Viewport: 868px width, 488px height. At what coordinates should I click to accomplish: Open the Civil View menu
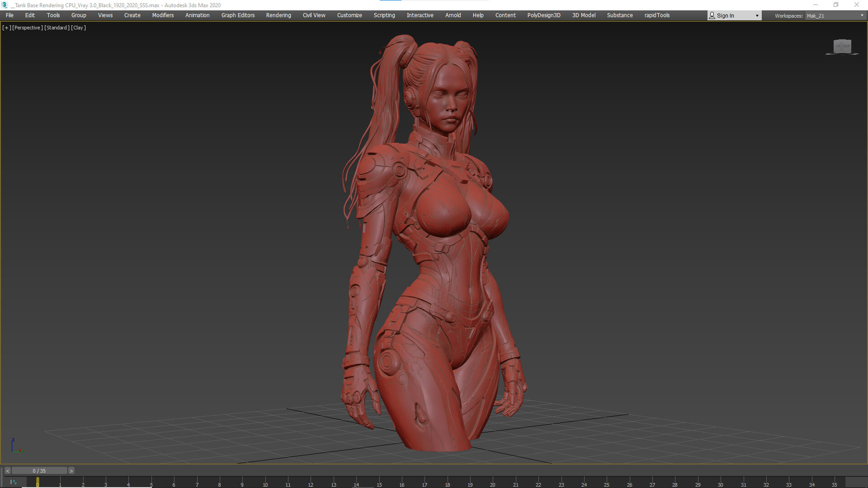(x=314, y=15)
